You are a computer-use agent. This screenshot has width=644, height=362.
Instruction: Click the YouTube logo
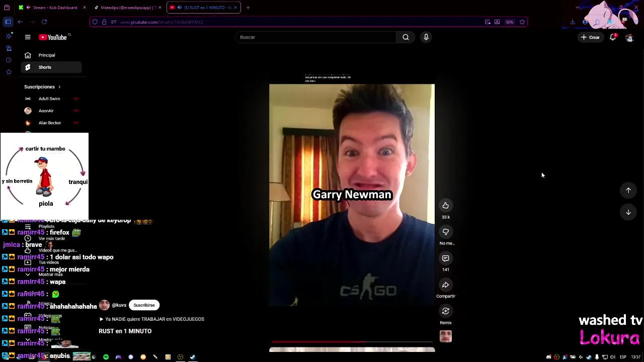click(52, 37)
